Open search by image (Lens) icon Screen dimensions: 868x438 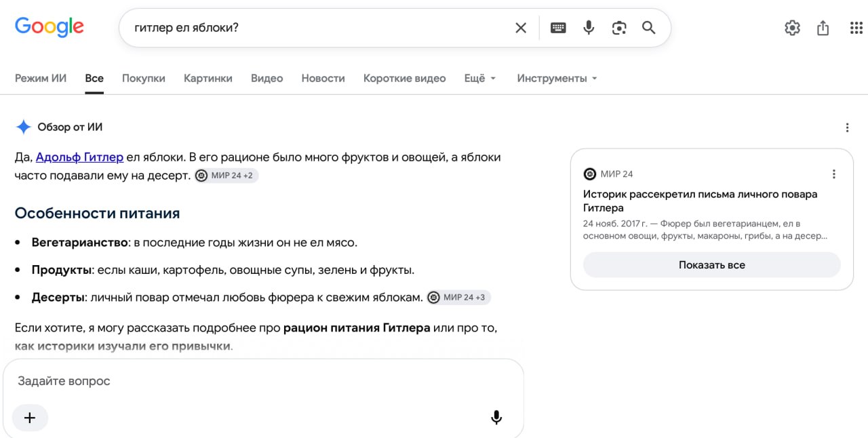click(x=618, y=28)
